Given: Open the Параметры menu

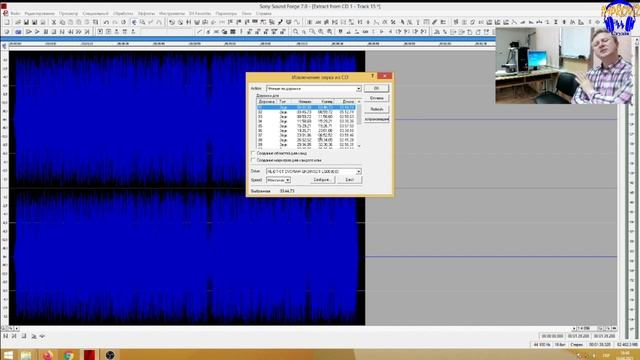Looking at the screenshot, I should pos(226,13).
